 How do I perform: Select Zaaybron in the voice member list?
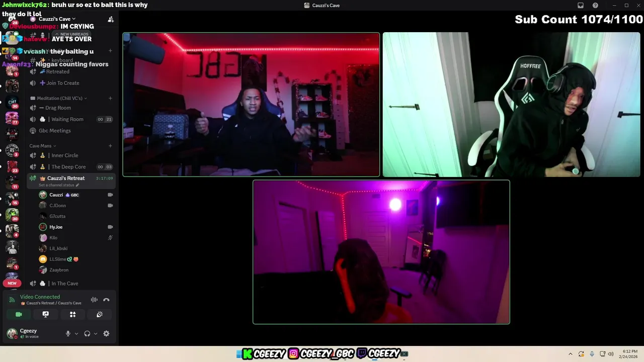75,270
